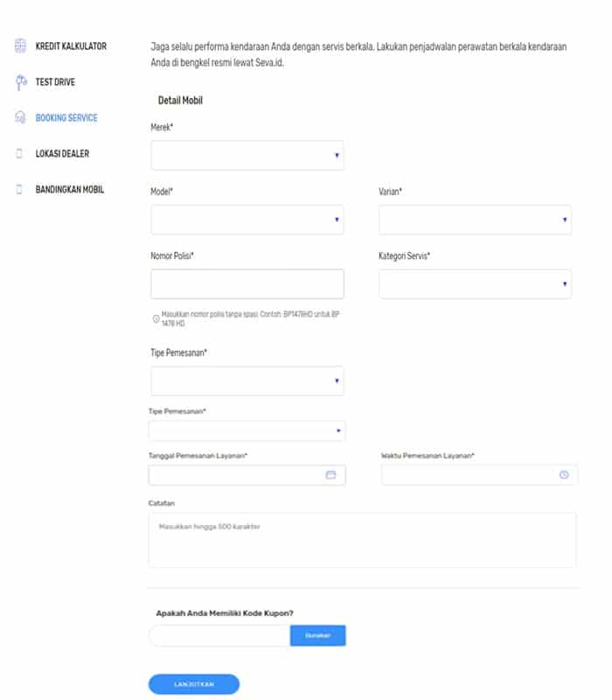This screenshot has height=700, width=612.
Task: Open Bandingkan Mobil menu item
Action: point(70,189)
